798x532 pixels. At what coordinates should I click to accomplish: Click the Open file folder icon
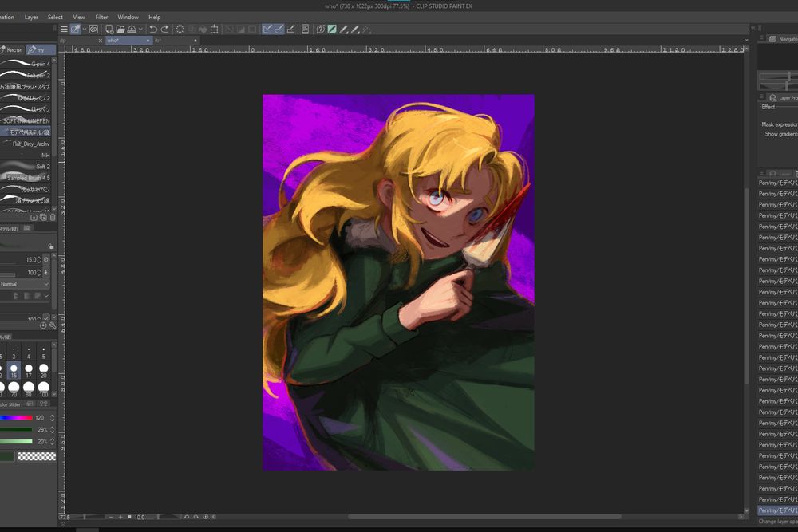(120, 30)
